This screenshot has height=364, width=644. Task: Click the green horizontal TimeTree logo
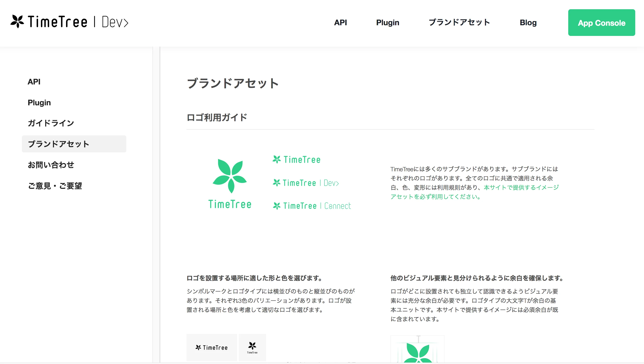click(x=296, y=159)
